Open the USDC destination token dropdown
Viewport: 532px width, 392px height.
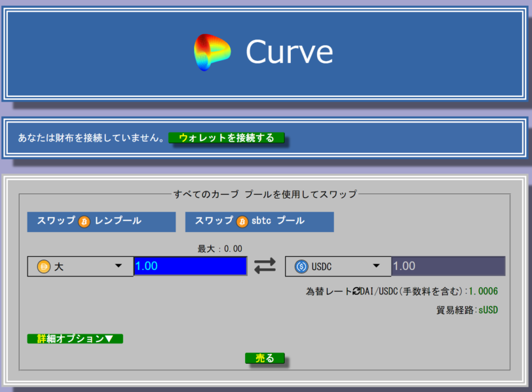point(338,266)
